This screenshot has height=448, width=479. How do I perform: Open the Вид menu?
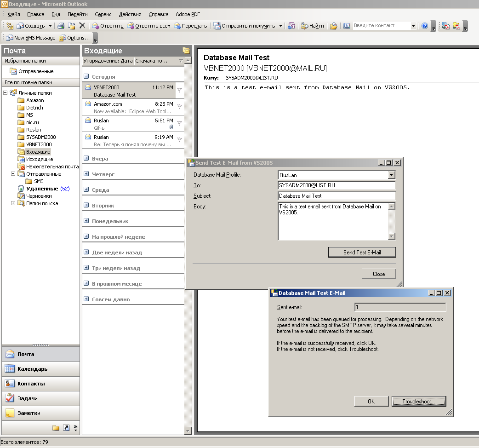click(56, 14)
